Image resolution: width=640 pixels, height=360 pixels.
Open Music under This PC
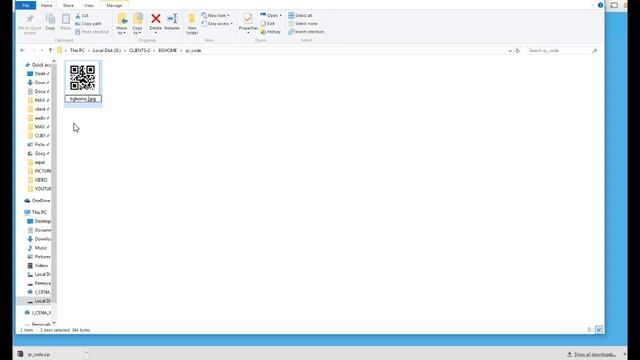click(x=37, y=248)
